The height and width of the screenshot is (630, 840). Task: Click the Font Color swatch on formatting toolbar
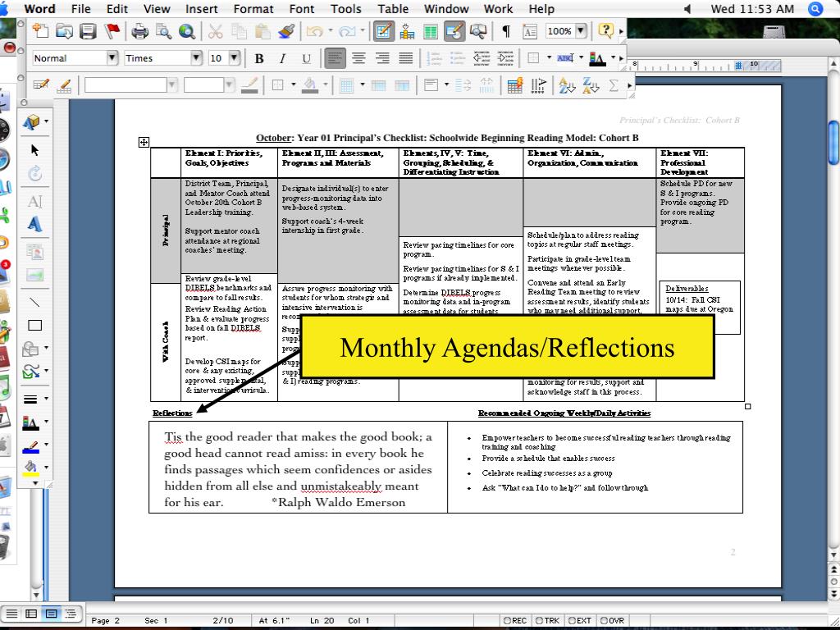coord(597,58)
